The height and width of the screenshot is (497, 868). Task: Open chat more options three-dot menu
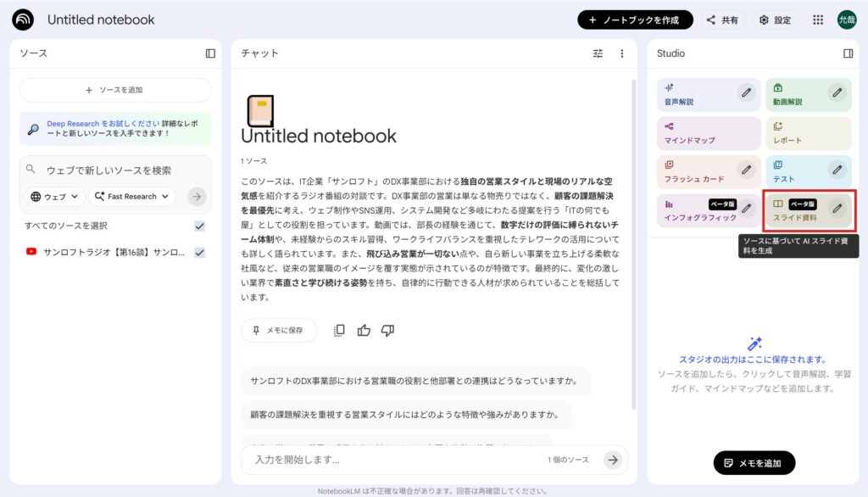pyautogui.click(x=621, y=53)
